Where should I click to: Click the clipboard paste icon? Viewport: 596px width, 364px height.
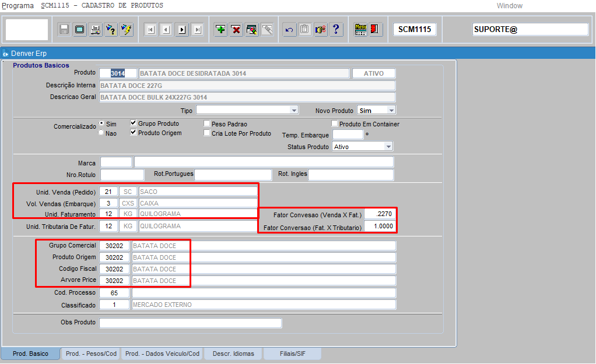305,29
